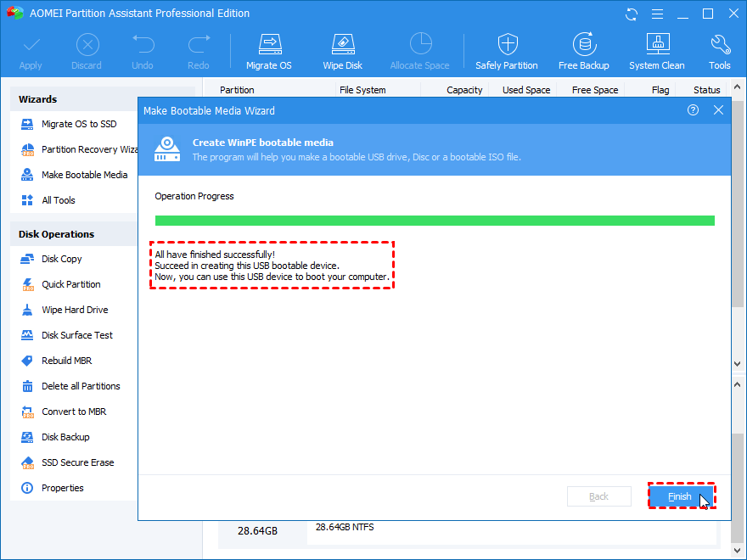The width and height of the screenshot is (747, 560).
Task: Click the refresh icon in title bar
Action: click(x=631, y=14)
